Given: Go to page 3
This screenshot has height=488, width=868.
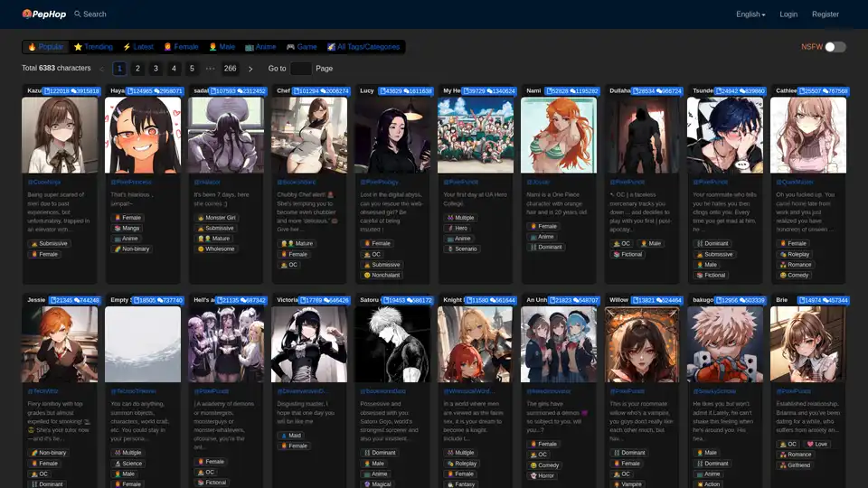Looking at the screenshot, I should [156, 69].
